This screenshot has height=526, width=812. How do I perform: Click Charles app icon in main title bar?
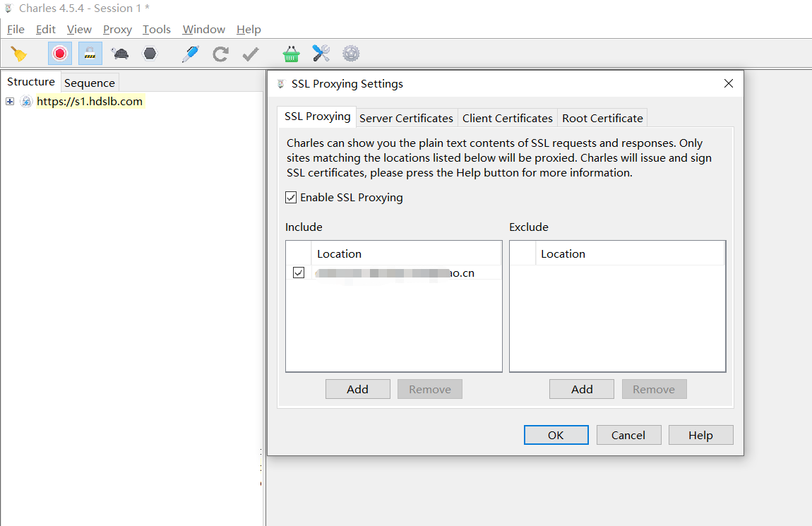pos(8,8)
